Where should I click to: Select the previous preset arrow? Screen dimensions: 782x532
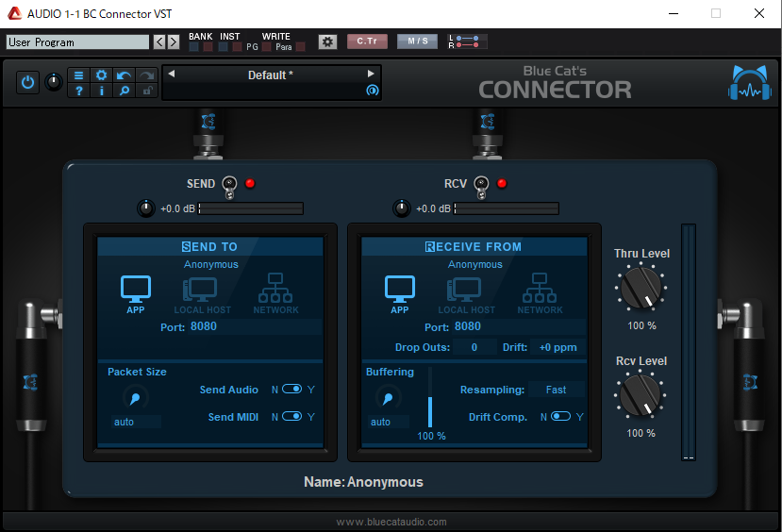coord(171,74)
